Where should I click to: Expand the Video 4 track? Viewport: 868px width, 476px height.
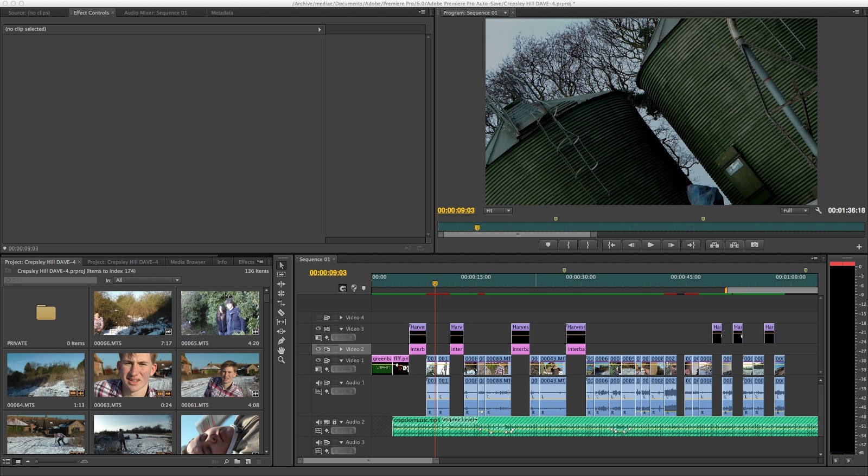coord(341,318)
